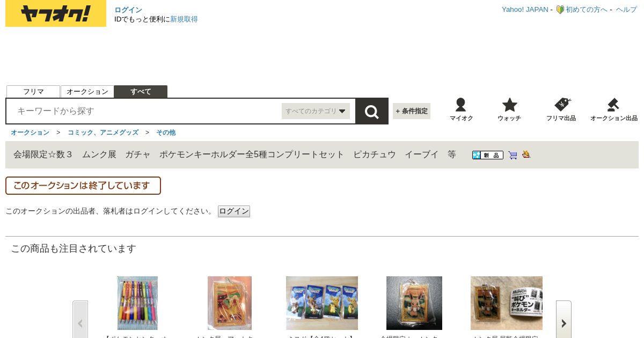The height and width of the screenshot is (338, 644).
Task: Switch to the フリマ search tab
Action: click(33, 92)
